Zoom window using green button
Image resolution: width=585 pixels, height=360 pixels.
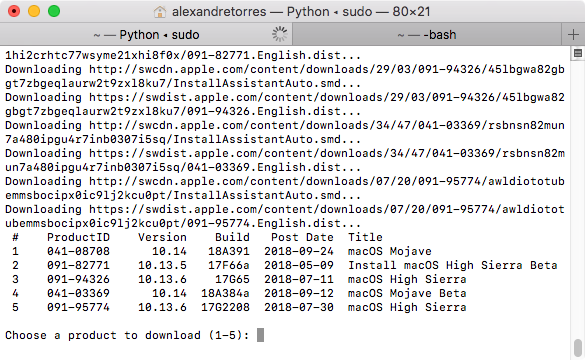54,11
